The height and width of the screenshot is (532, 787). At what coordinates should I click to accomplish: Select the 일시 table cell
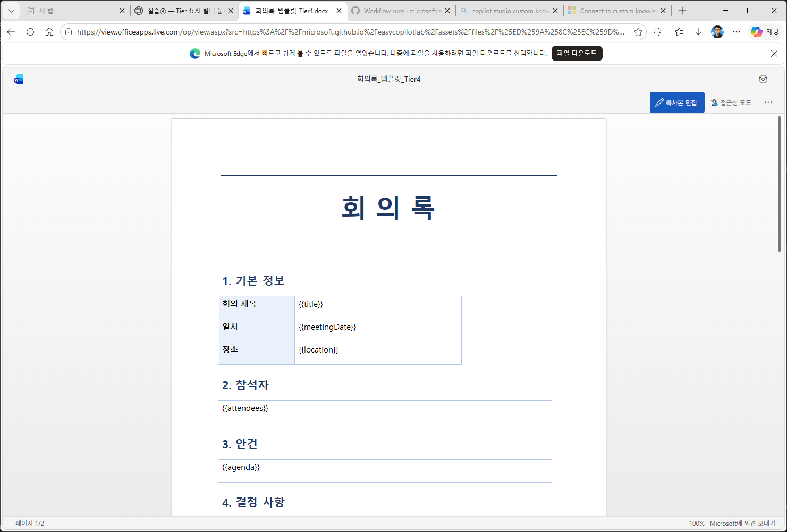pos(256,330)
